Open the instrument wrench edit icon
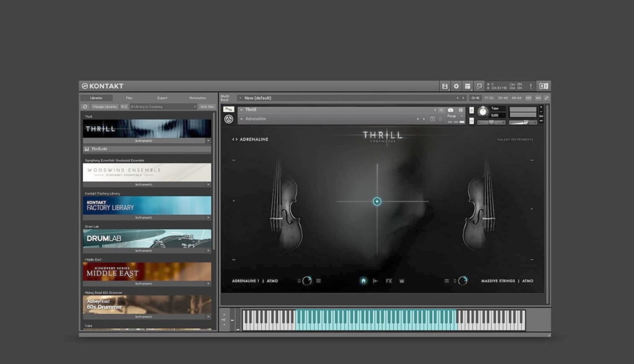 [228, 110]
